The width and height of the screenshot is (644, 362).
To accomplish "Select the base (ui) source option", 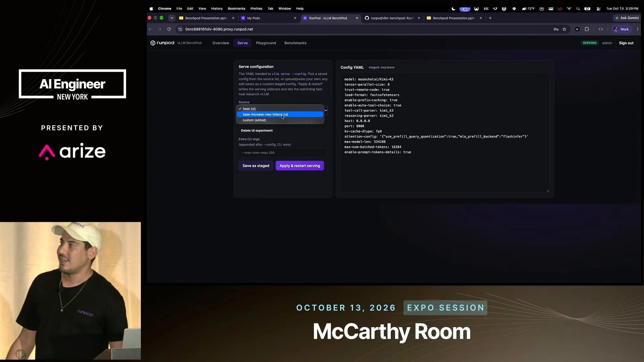I will pyautogui.click(x=280, y=109).
